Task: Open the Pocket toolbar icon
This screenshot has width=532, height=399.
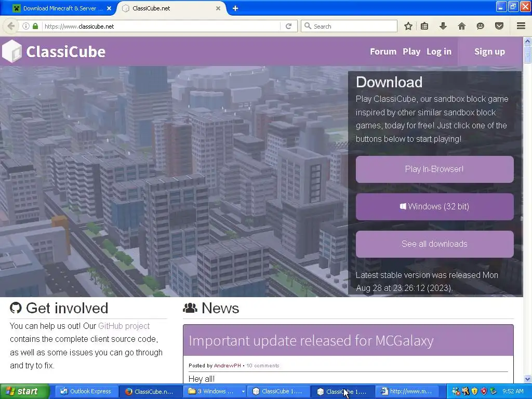Action: [x=499, y=26]
